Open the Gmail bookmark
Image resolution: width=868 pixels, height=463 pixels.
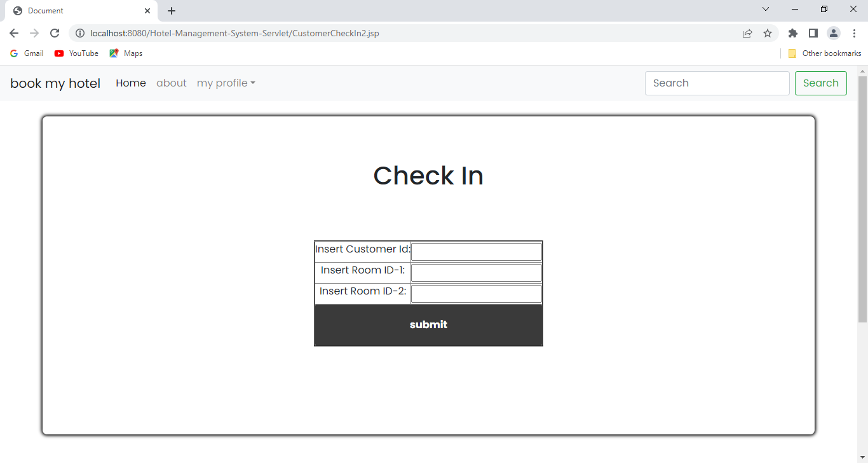tap(27, 53)
